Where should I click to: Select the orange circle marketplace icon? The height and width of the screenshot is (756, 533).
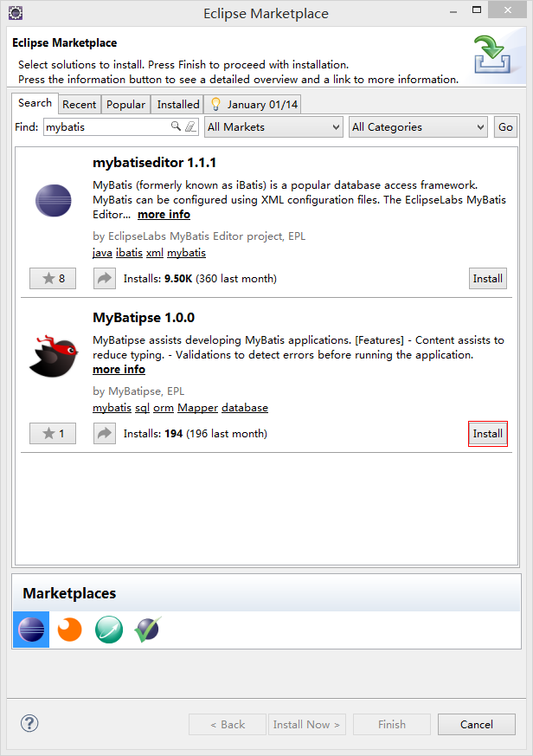(x=70, y=630)
